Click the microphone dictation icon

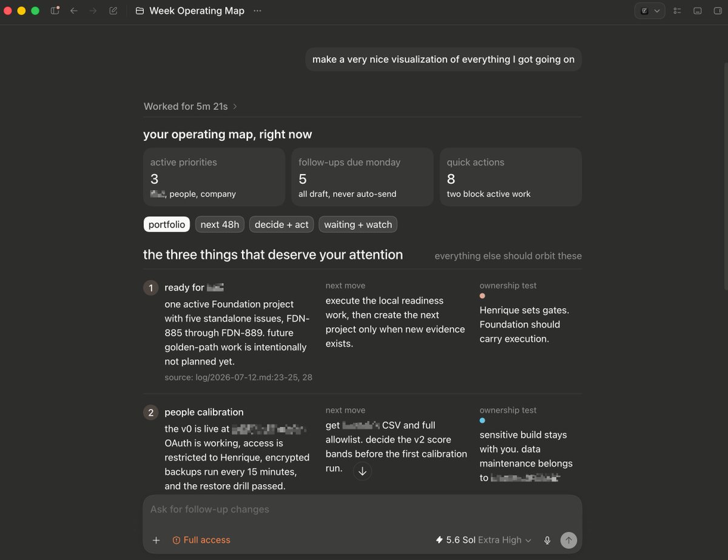coord(547,540)
